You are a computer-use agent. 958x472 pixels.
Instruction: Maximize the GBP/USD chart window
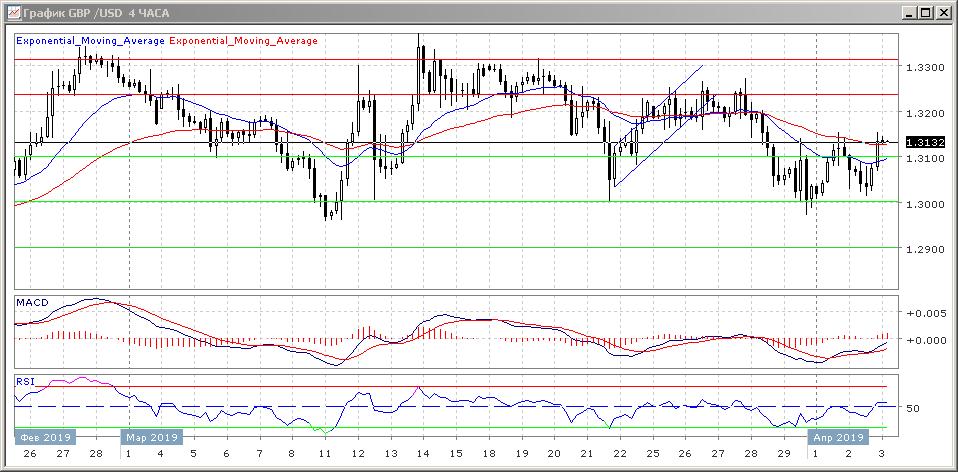tap(926, 12)
